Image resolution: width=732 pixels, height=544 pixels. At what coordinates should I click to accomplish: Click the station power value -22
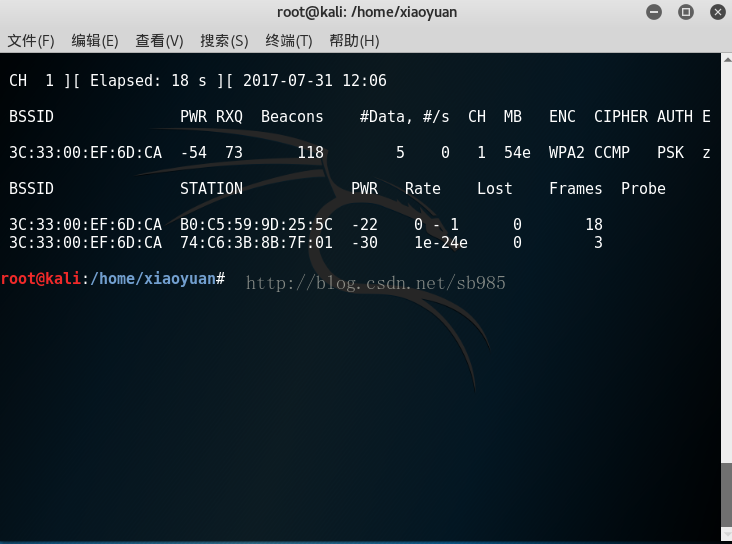point(365,224)
